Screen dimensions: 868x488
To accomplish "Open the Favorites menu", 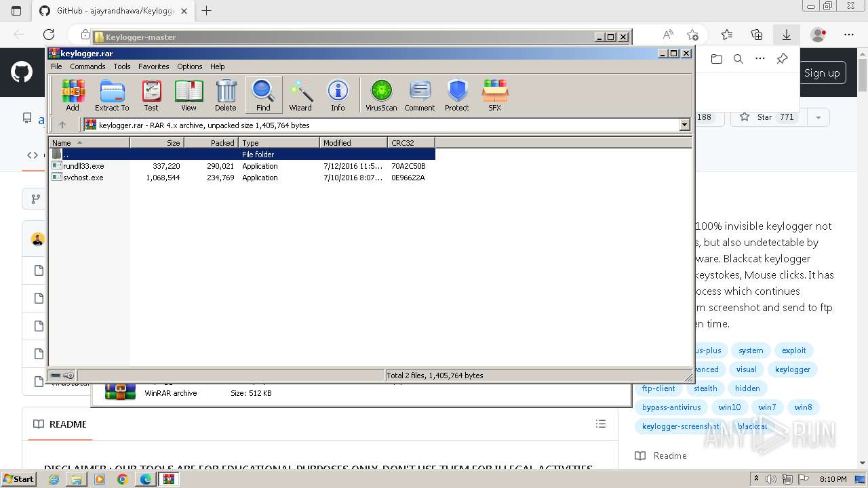I will coord(154,66).
